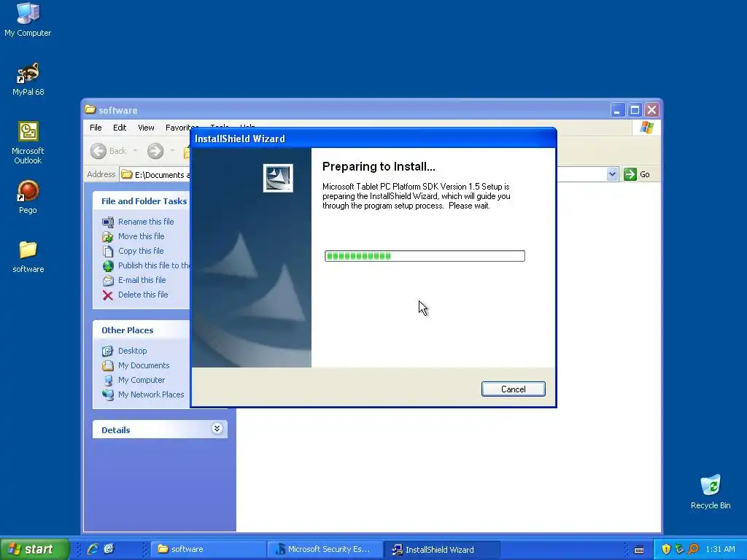Image resolution: width=747 pixels, height=560 pixels.
Task: Open the Start menu
Action: tap(35, 549)
